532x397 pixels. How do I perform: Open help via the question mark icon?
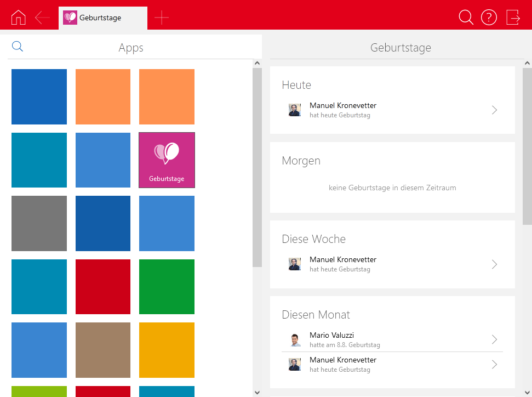[x=489, y=18]
